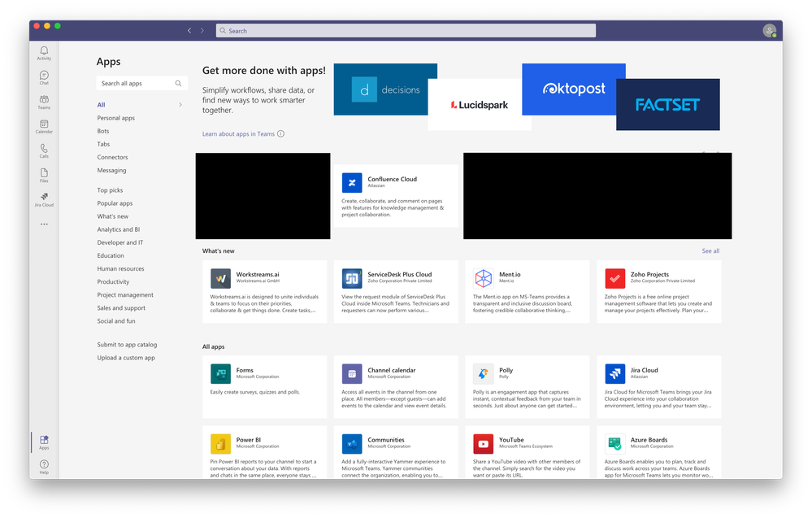Click the search magnifier in Search all apps
Viewport: 812px width, 518px height.
(x=178, y=84)
